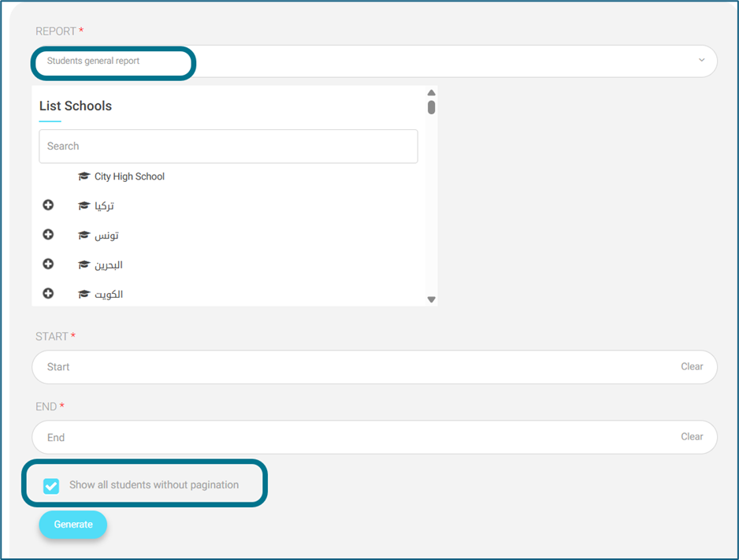Focus the End date input
Screen dimensions: 739x560
point(355,437)
